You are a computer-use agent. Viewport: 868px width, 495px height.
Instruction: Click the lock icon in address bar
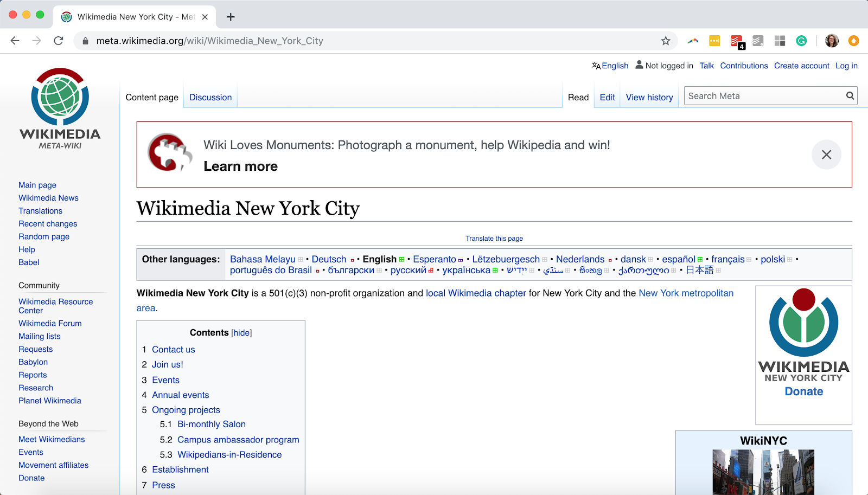point(85,41)
